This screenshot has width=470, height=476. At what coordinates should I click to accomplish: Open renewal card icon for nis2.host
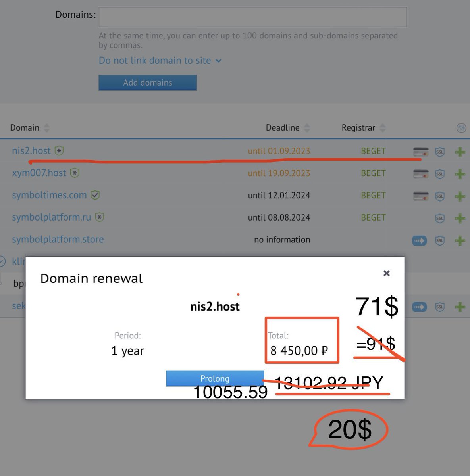pos(421,152)
